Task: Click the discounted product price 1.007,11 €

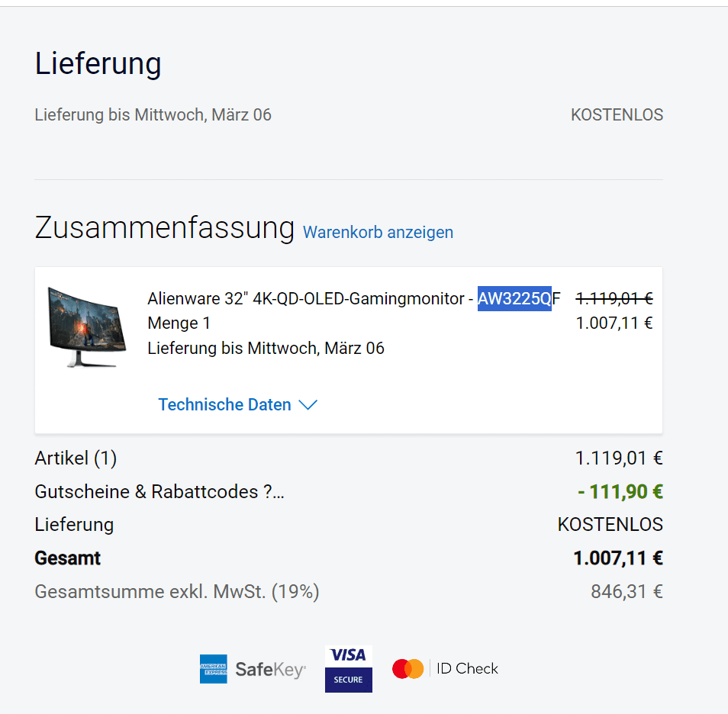Action: coord(614,323)
